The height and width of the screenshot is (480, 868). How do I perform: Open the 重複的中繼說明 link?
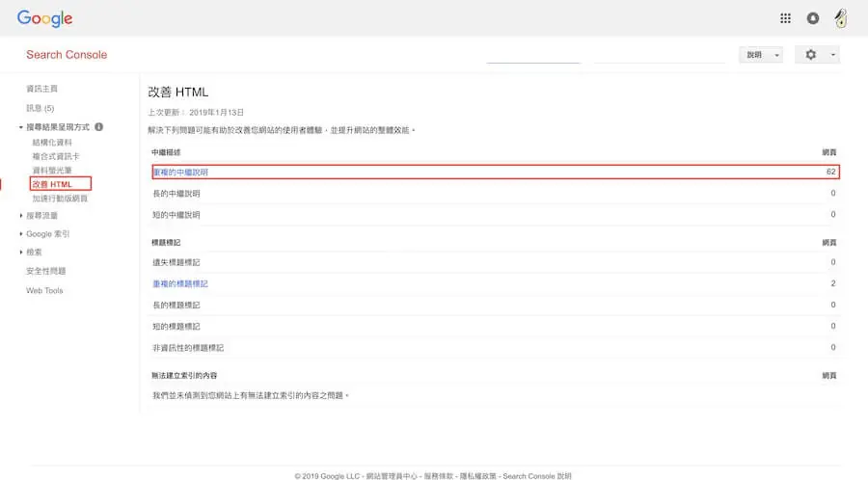pos(180,172)
